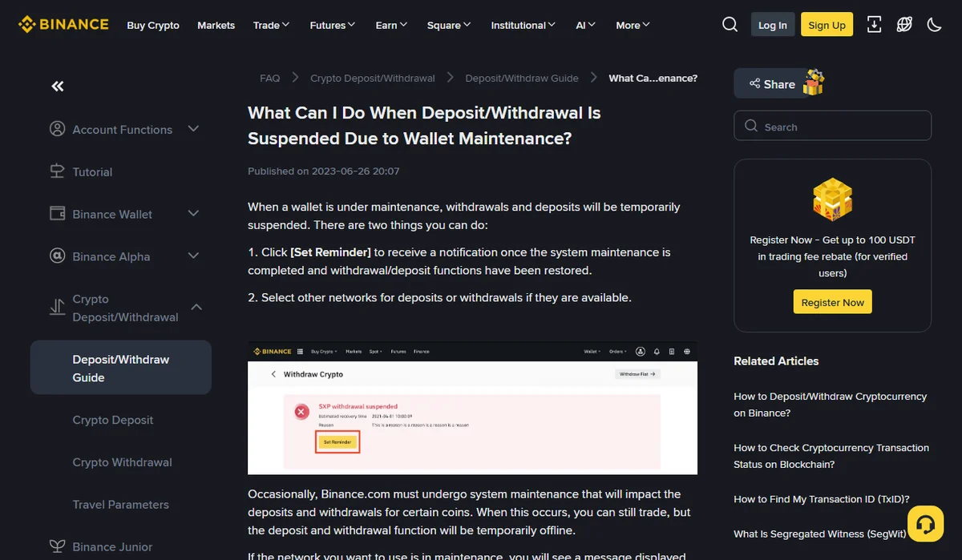Click the Binance Alpha icon

(x=57, y=256)
